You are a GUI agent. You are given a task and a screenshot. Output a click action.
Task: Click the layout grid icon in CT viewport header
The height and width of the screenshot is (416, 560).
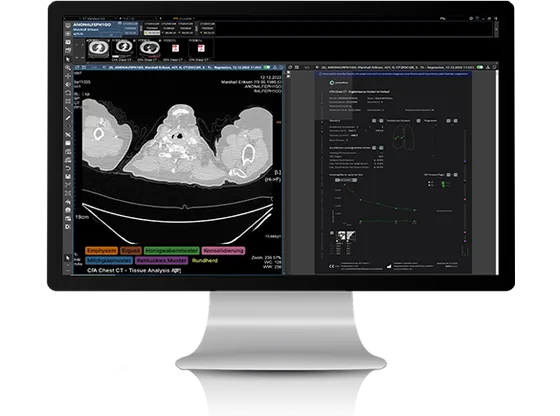pos(84,67)
